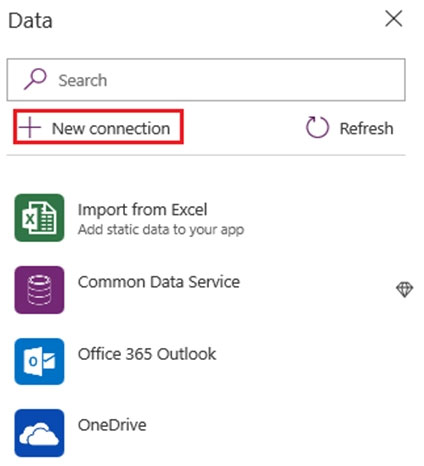
Task: Click the Data panel title
Action: (x=30, y=21)
